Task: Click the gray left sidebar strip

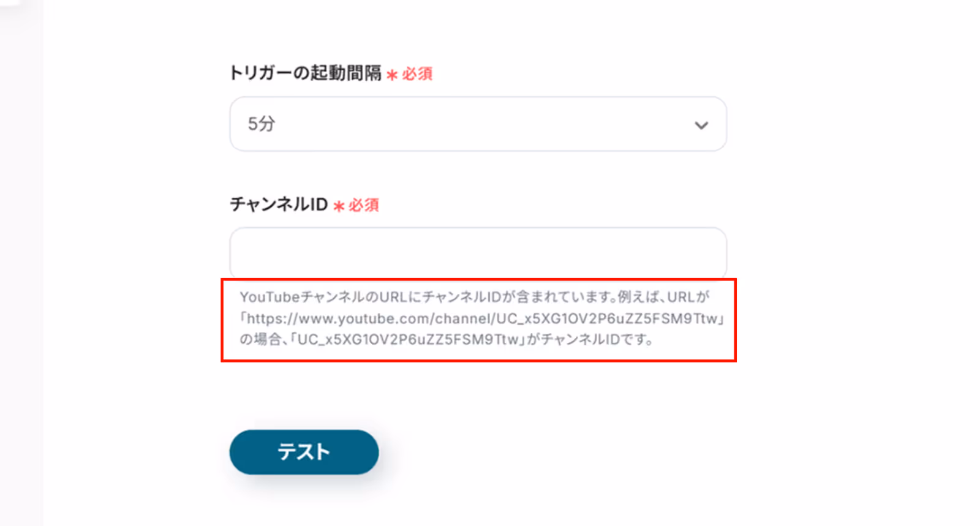Action: (x=21, y=269)
